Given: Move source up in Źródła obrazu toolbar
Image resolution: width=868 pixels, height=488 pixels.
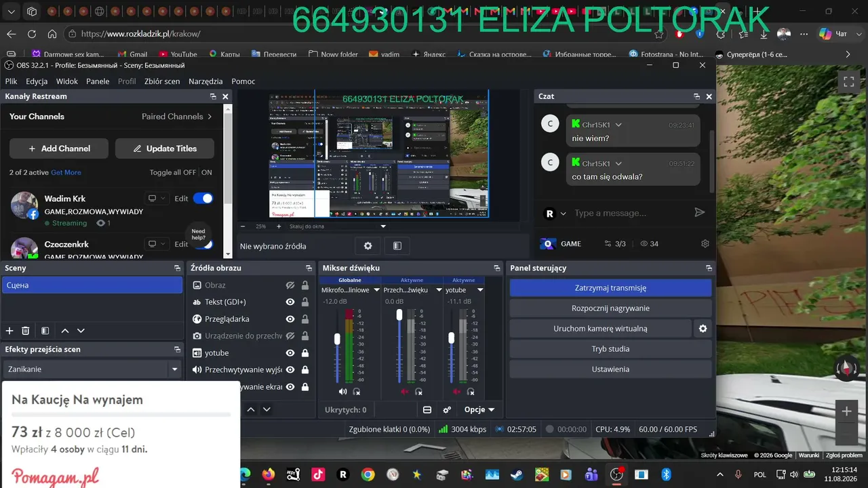Looking at the screenshot, I should pyautogui.click(x=251, y=409).
